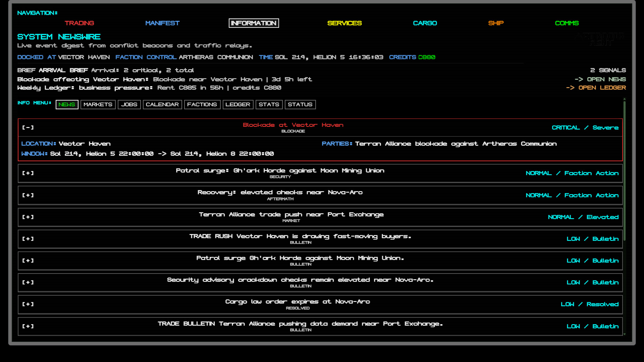Open the SERVICES navigation tab
644x362 pixels.
pyautogui.click(x=344, y=23)
